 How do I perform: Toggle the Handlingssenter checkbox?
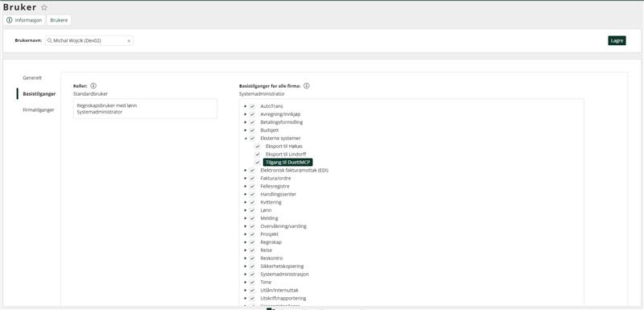[252, 194]
